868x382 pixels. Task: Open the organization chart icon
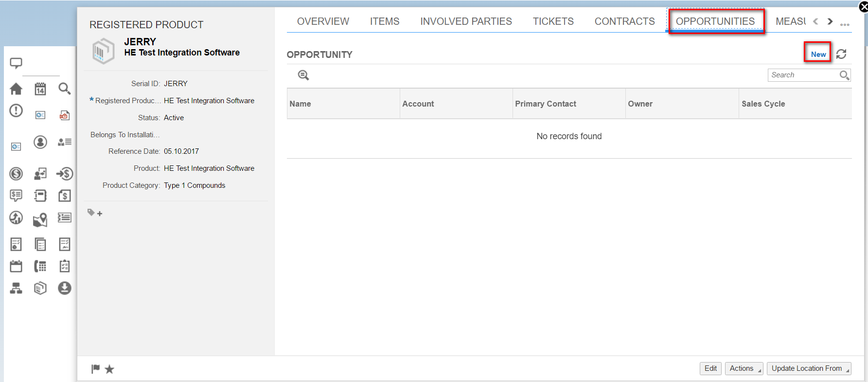(x=16, y=288)
